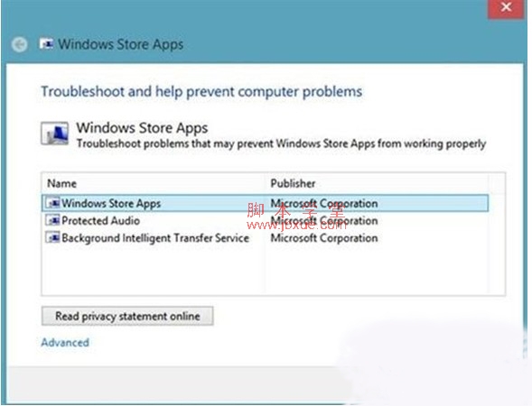The width and height of the screenshot is (532, 406).
Task: Click the large Windows Store Apps icon
Action: (x=54, y=134)
